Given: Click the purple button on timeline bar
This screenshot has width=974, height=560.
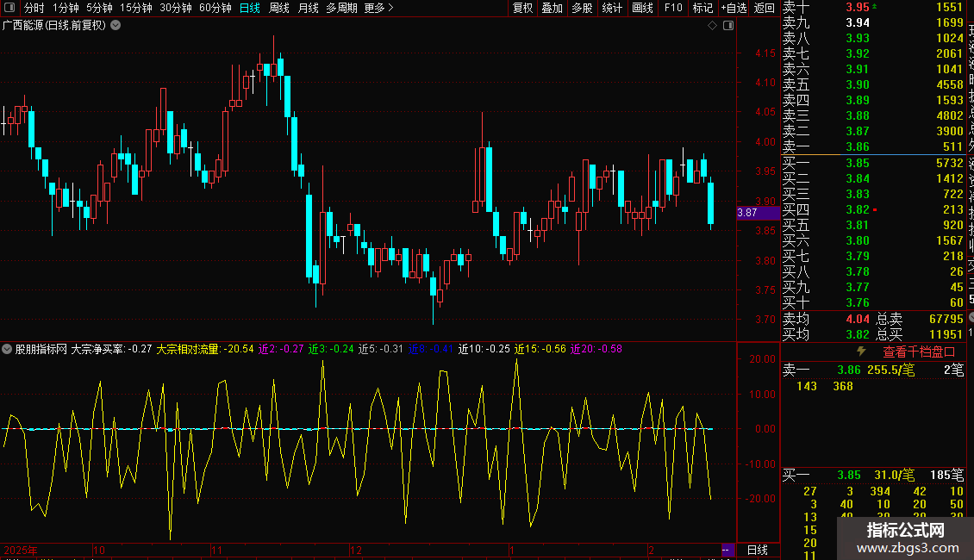Looking at the screenshot, I should (727, 550).
